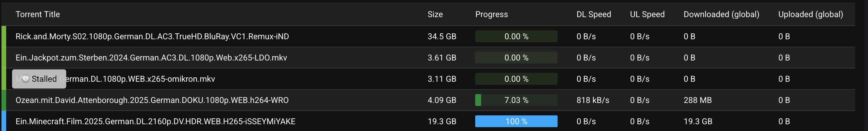
Task: Click the 34.5 GB size cell
Action: [x=442, y=36]
